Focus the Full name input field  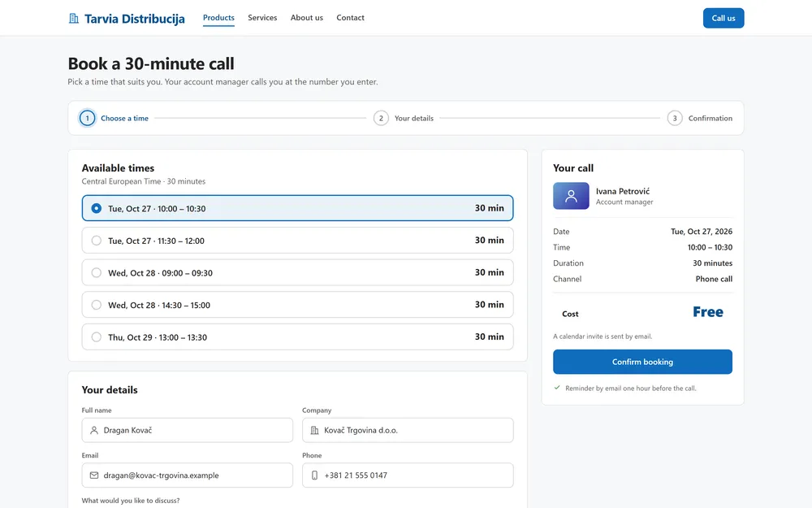point(188,430)
